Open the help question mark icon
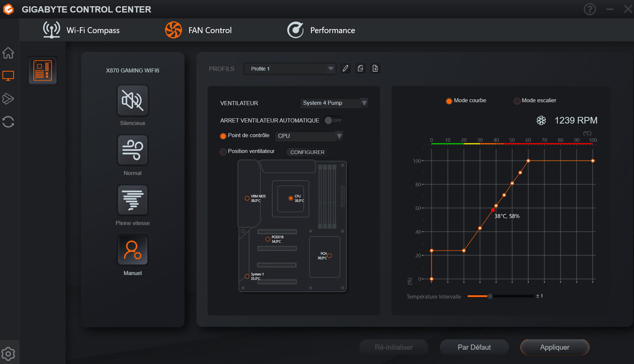 (590, 9)
